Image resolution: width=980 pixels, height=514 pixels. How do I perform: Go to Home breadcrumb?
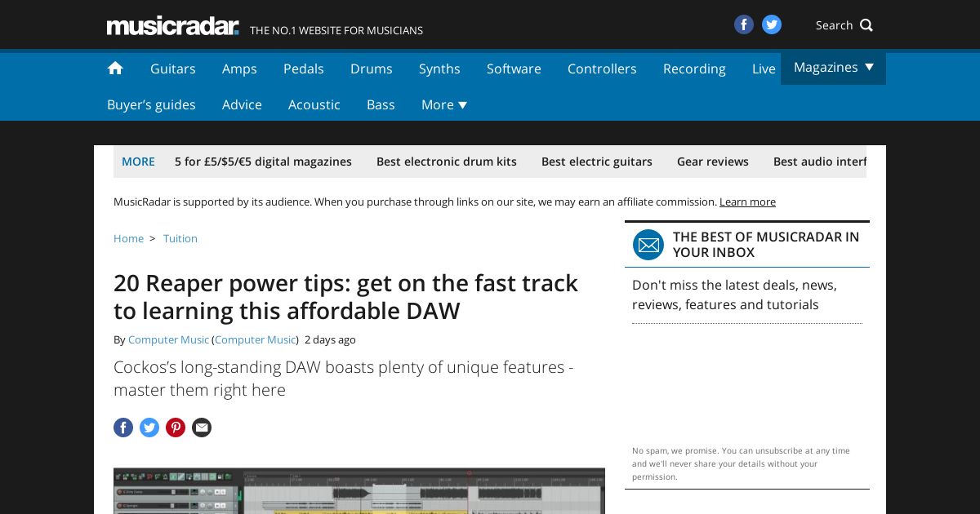128,238
